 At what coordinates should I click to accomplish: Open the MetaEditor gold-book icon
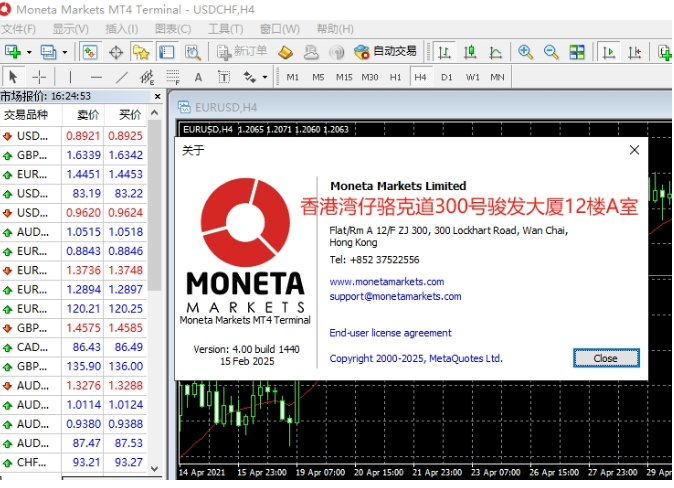(285, 52)
